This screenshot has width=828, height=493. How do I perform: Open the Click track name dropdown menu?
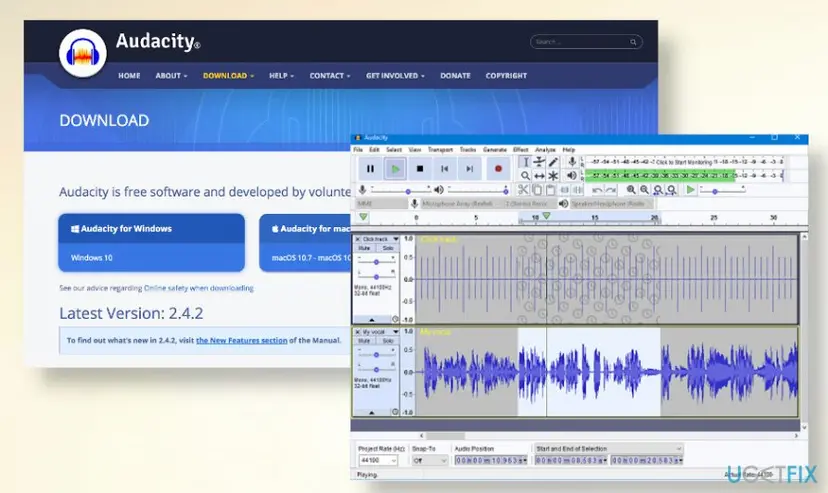tap(380, 239)
